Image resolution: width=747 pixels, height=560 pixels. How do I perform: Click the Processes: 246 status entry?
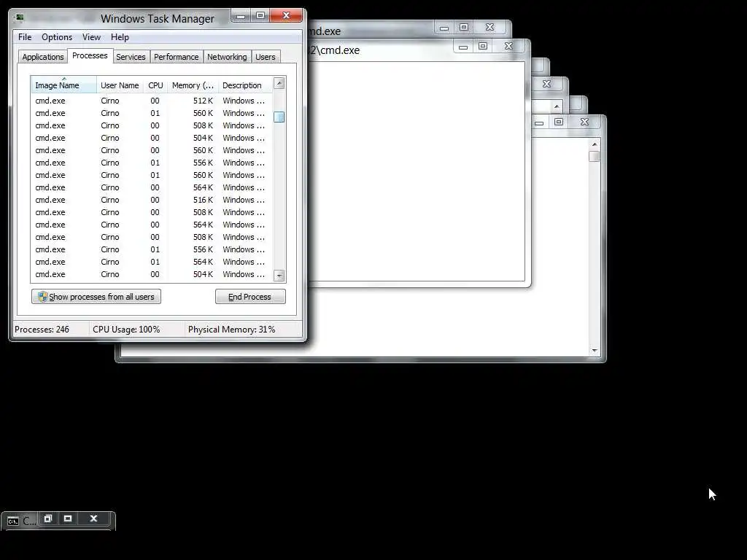42,330
